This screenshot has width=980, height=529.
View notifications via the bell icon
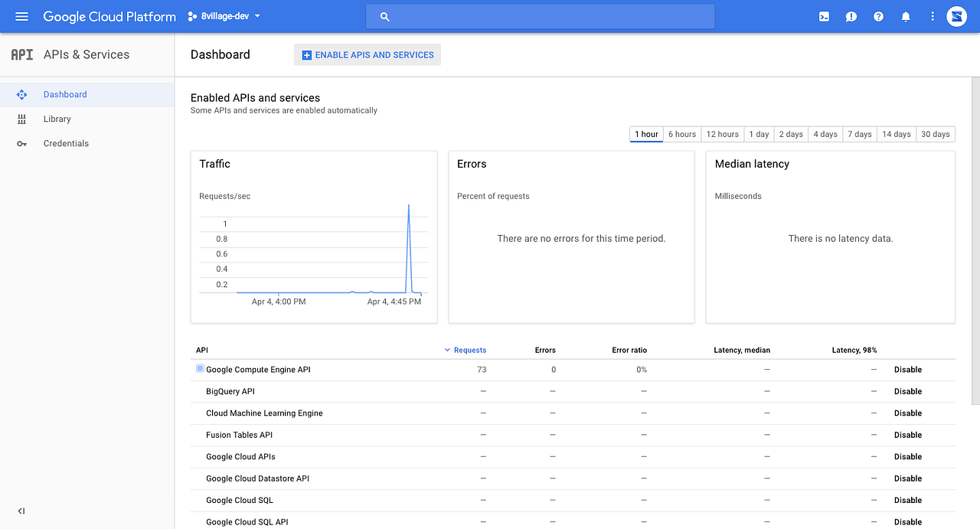tap(906, 16)
